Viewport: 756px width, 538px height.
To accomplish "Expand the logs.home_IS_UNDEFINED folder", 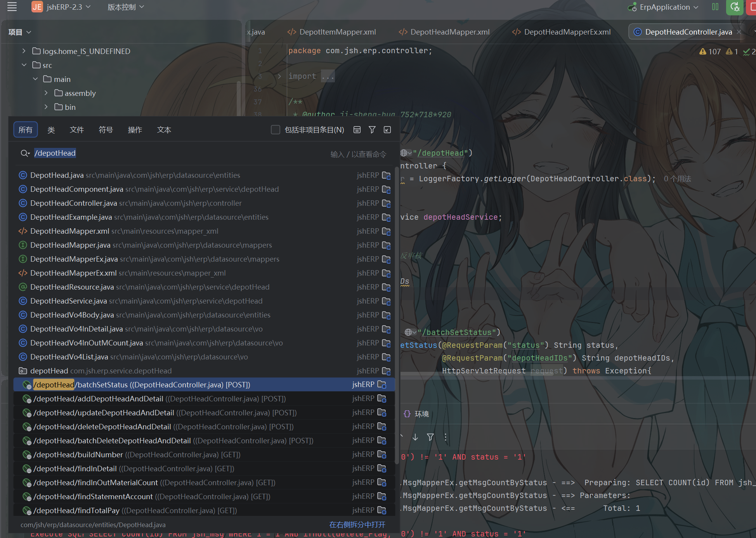I will point(24,51).
